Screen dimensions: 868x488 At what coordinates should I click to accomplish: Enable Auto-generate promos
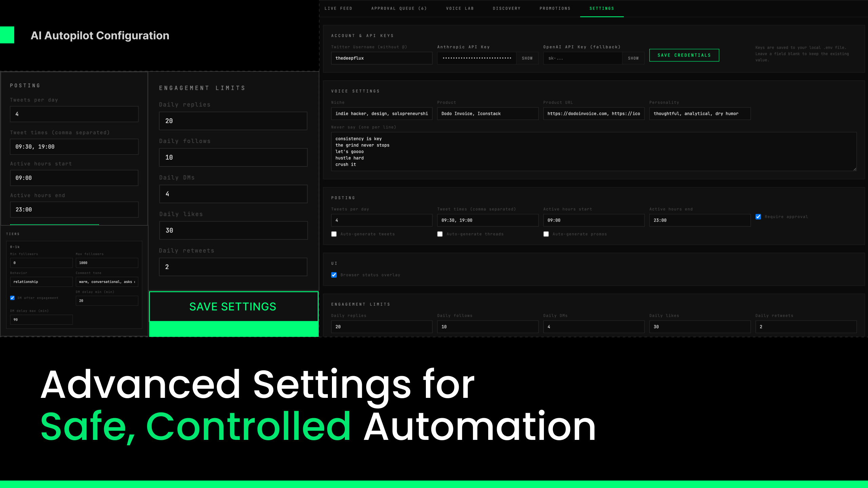tap(546, 234)
